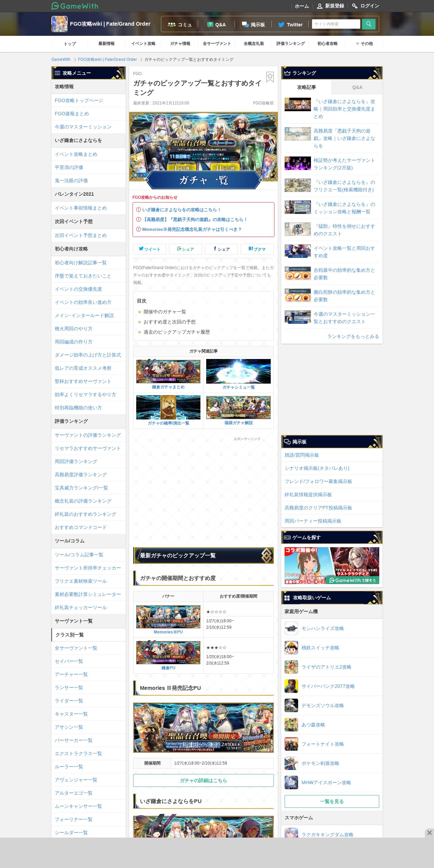This screenshot has height=868, width=434.
Task: Select the 攻略記事 ranking tab
Action: click(x=307, y=88)
